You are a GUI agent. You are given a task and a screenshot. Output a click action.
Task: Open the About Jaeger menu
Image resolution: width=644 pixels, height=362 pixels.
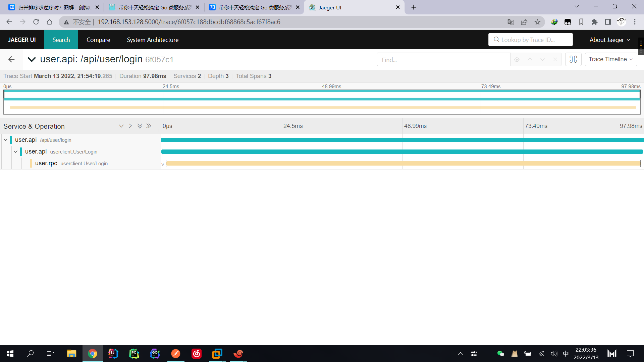point(609,40)
